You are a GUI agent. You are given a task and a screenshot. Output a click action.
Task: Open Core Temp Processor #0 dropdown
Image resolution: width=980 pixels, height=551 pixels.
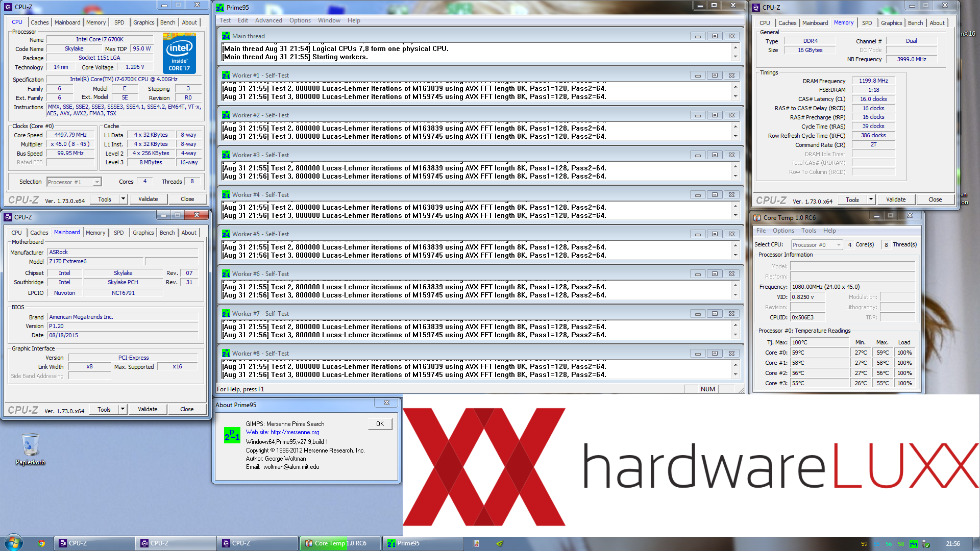coord(816,245)
